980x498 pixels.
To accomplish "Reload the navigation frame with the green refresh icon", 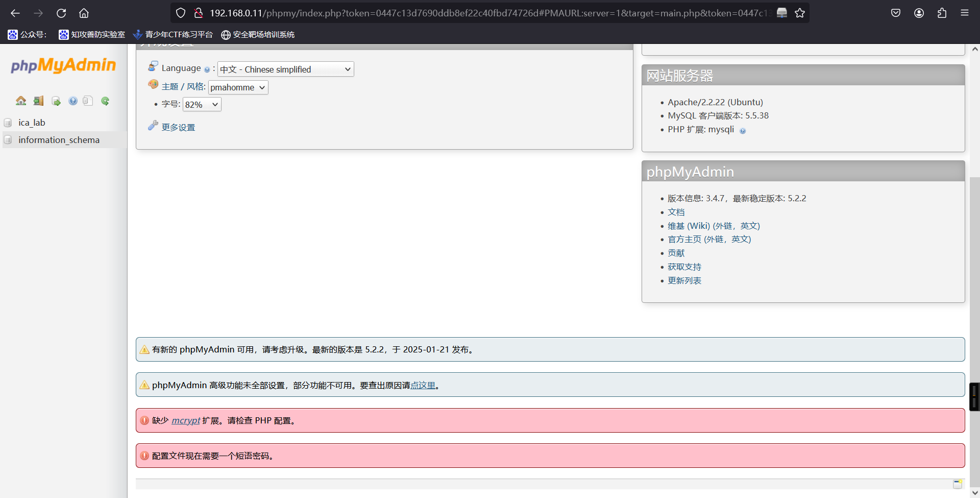I will click(105, 101).
